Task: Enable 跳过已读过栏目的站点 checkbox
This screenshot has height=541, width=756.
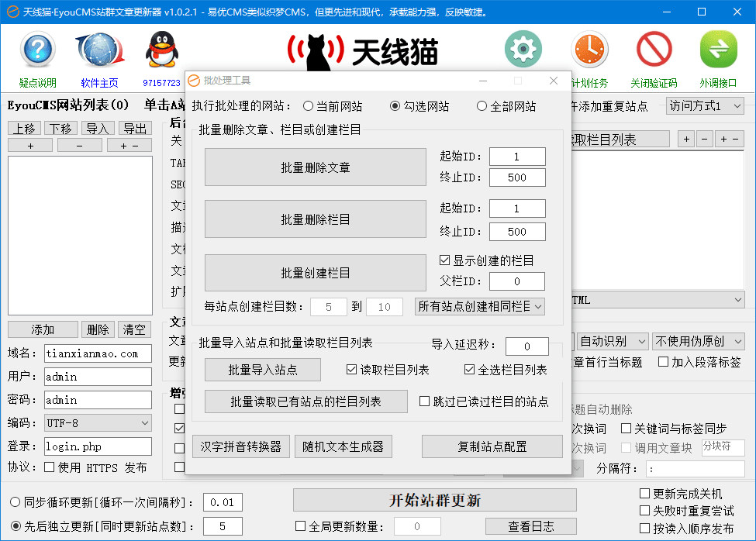Action: click(x=424, y=401)
